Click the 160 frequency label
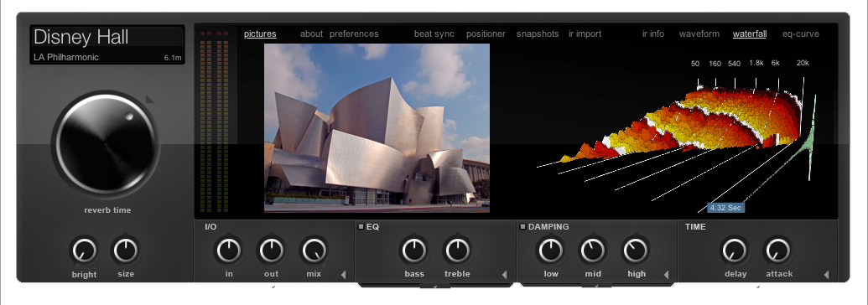 pos(715,64)
